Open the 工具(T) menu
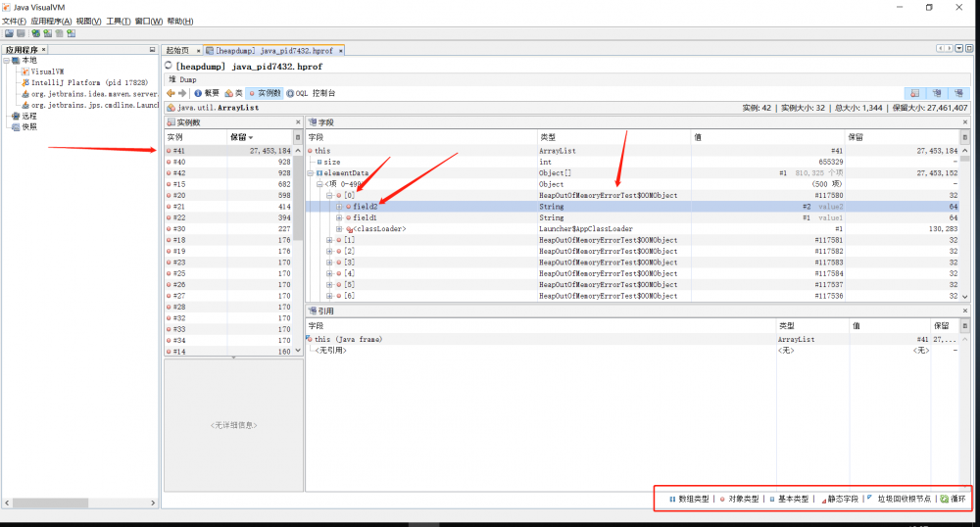 tap(119, 22)
